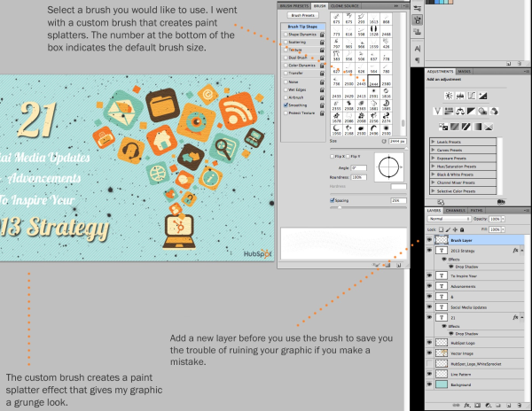Delete layer using trash icon
This screenshot has width=532, height=411.
pos(520,405)
